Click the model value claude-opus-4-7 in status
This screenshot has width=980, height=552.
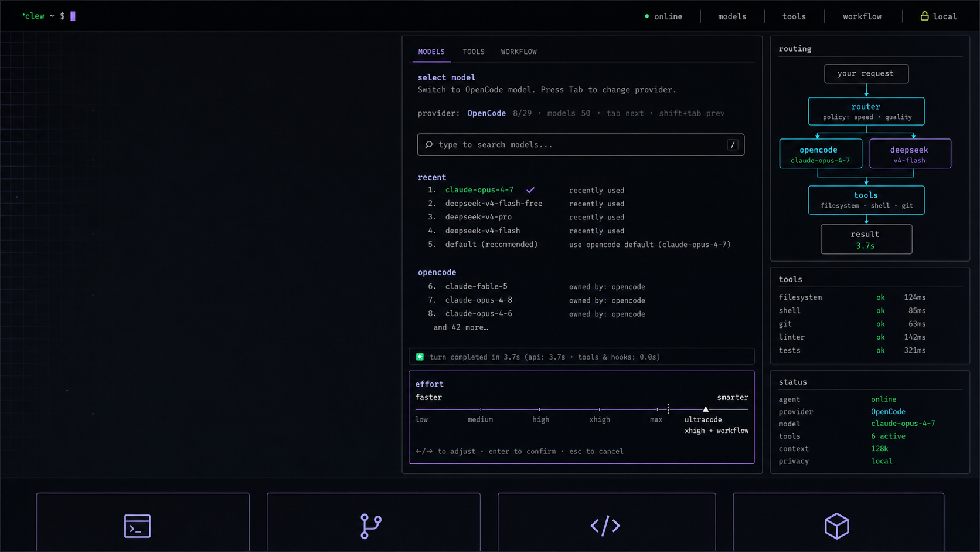coord(903,424)
